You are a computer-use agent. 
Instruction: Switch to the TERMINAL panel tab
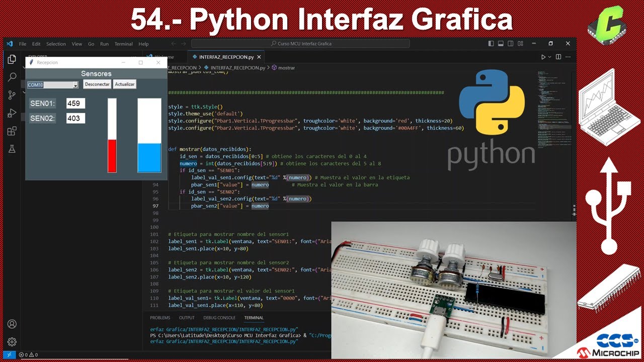254,318
